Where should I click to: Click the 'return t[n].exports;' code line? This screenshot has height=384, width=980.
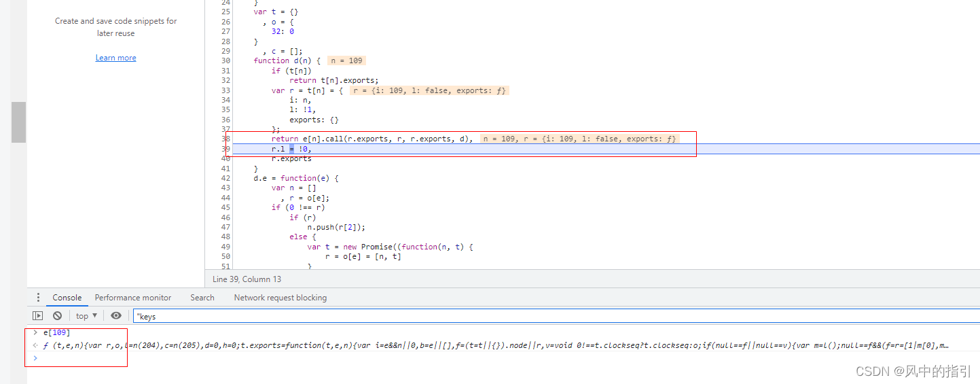(x=334, y=80)
